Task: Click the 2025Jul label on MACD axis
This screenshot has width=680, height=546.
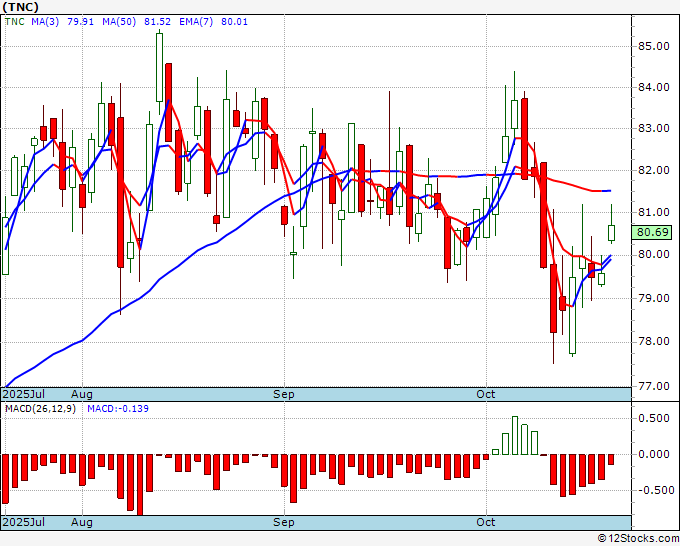Action: click(24, 522)
